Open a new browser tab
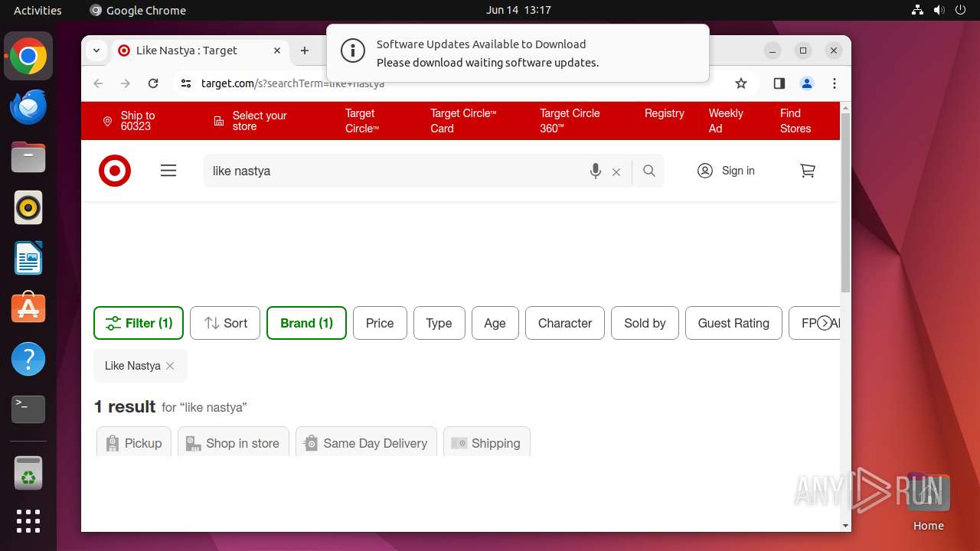Viewport: 980px width, 551px height. coord(305,51)
